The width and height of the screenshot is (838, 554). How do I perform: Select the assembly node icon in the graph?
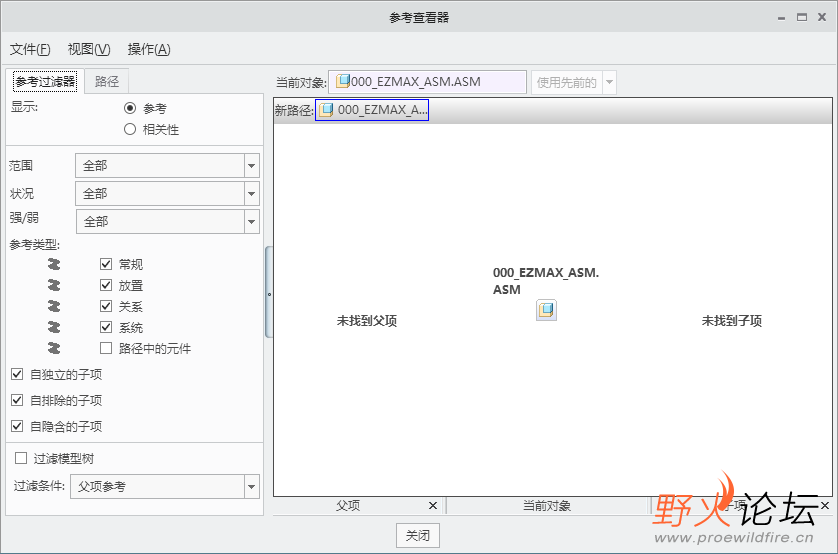coord(546,310)
